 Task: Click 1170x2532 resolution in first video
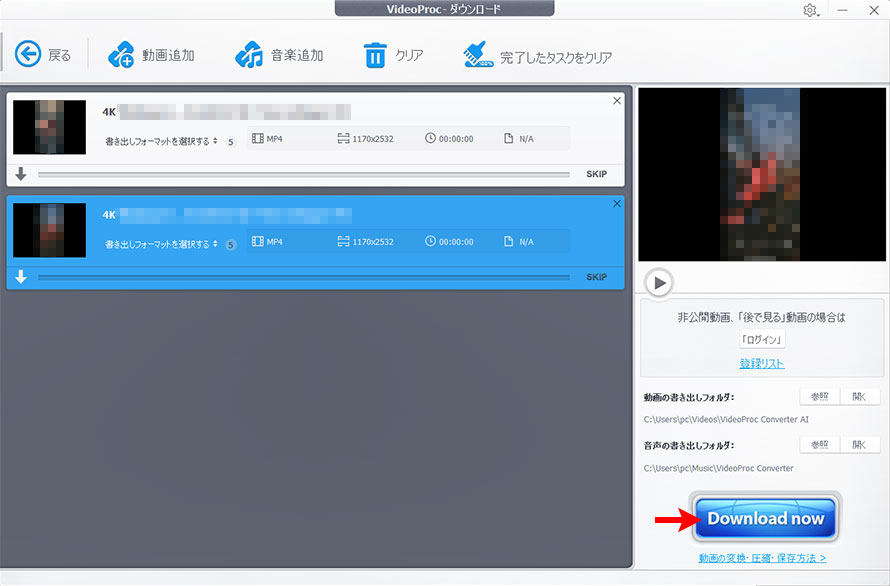click(x=366, y=139)
